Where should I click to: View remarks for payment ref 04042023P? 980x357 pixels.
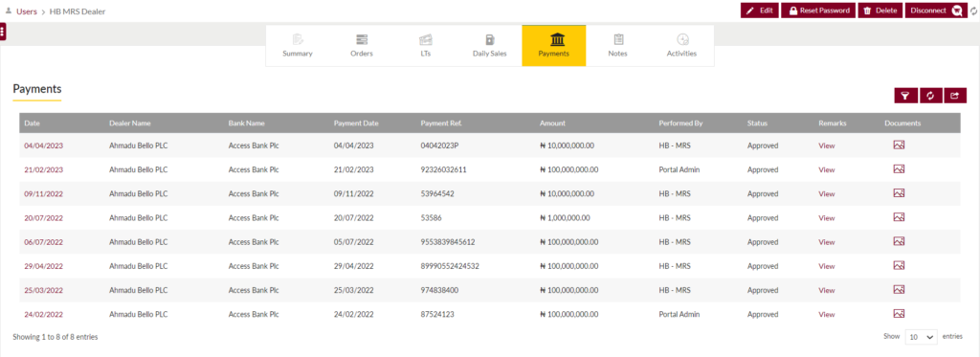[826, 145]
